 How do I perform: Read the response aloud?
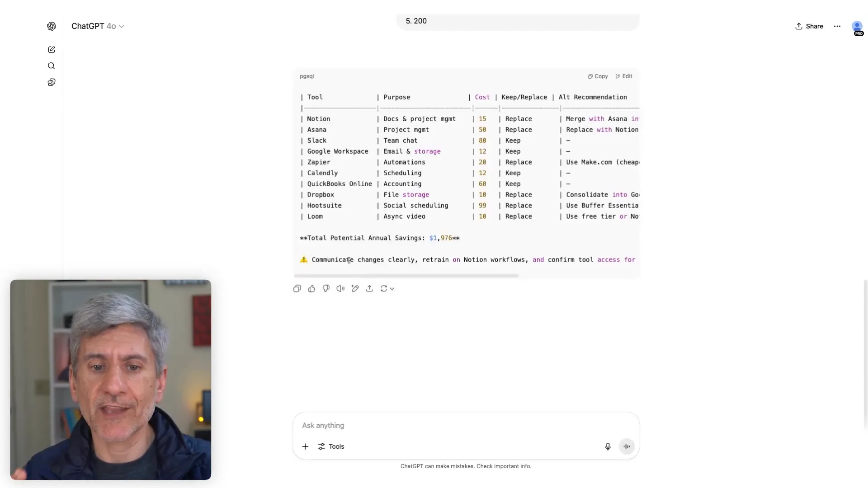(340, 288)
